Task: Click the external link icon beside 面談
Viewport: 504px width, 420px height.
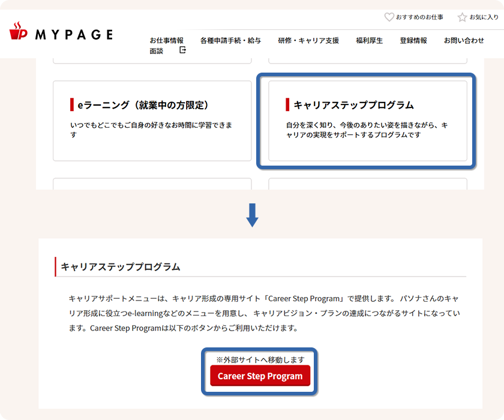Action: [x=182, y=50]
